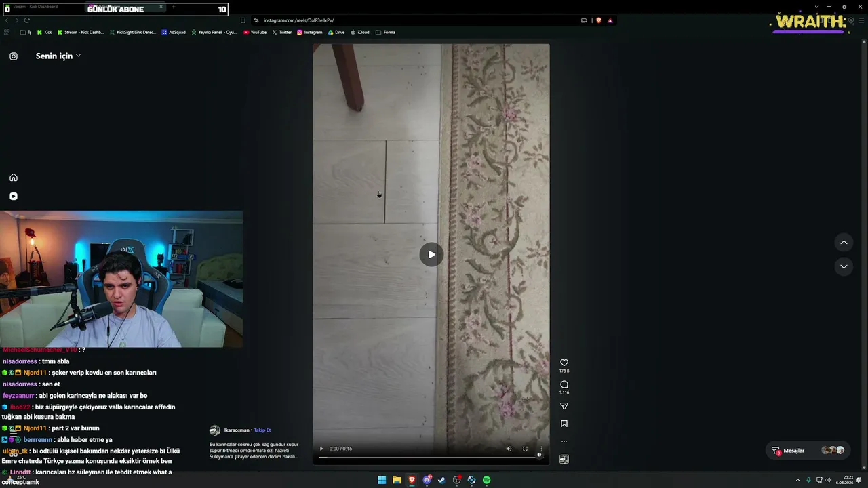
Task: Click the Instagram logo icon
Action: (x=14, y=56)
